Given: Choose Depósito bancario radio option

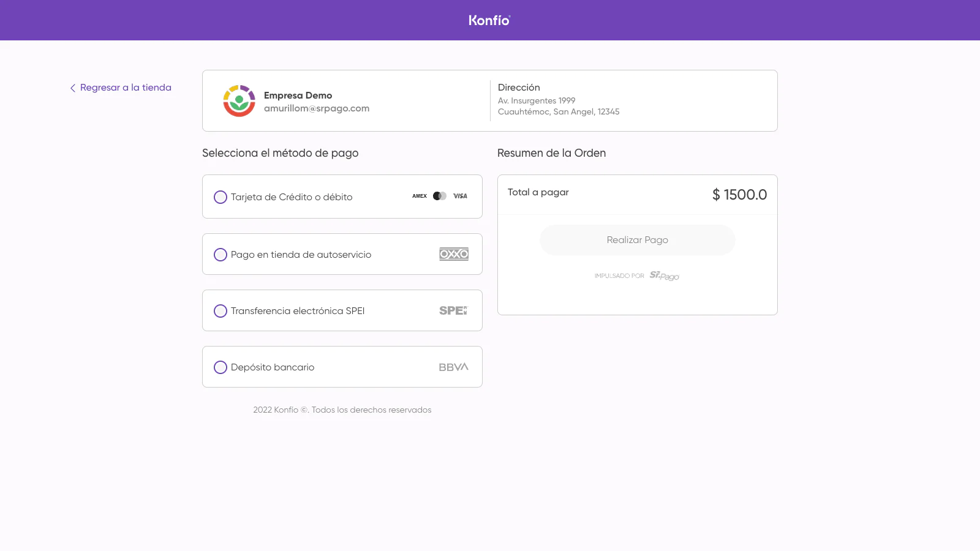Looking at the screenshot, I should pos(221,367).
